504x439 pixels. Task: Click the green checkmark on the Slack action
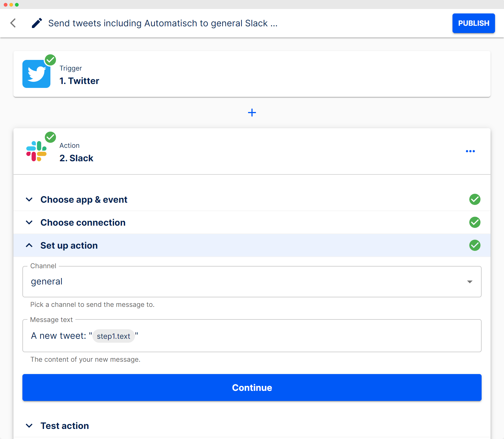point(51,137)
